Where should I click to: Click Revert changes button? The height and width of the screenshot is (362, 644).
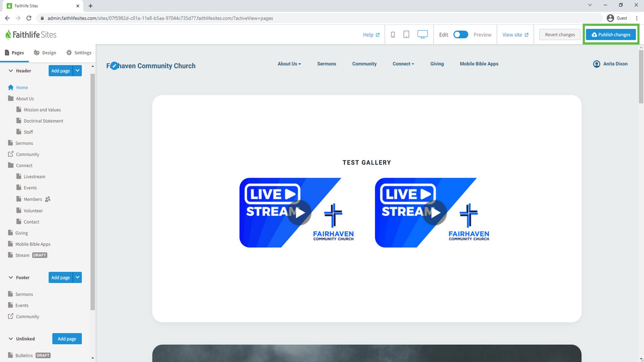click(x=560, y=35)
